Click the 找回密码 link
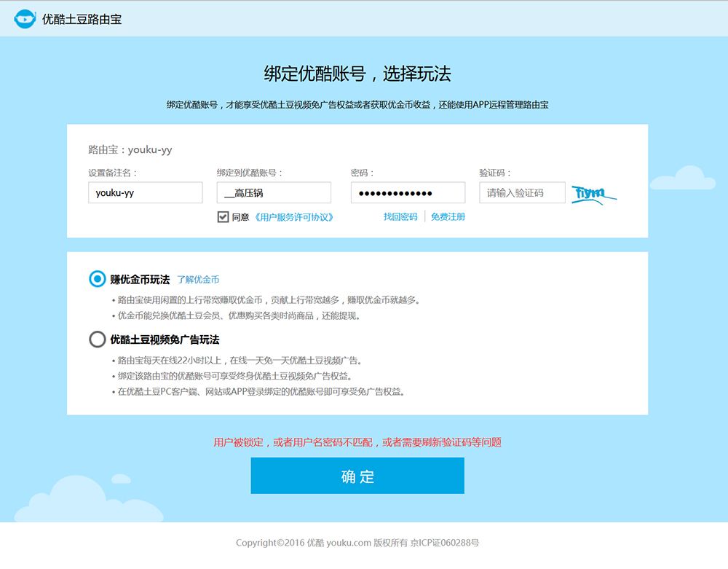Viewport: 728px width, 569px height. [x=400, y=217]
